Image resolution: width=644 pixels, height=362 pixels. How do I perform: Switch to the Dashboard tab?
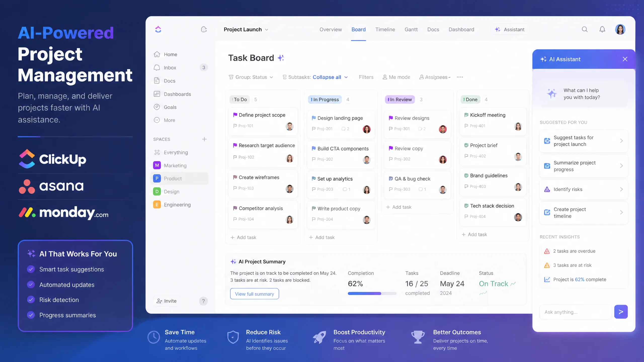[461, 29]
